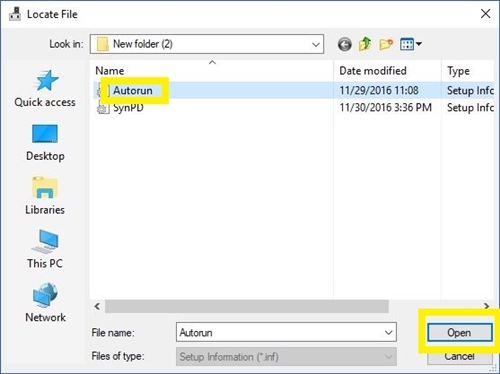
Task: Select the Autorun file name
Action: tap(133, 90)
